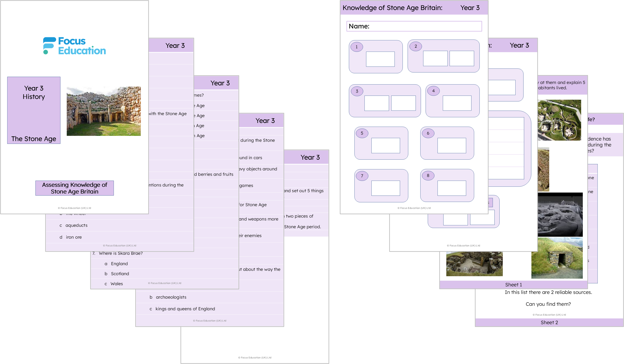
Task: Click the Focus Education logo
Action: click(75, 46)
